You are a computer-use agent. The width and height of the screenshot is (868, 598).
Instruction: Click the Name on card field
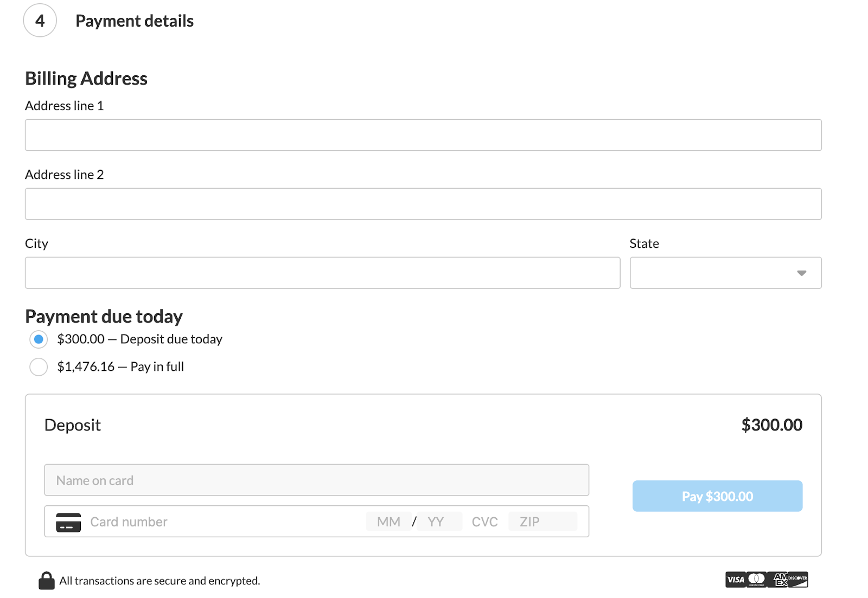point(316,480)
